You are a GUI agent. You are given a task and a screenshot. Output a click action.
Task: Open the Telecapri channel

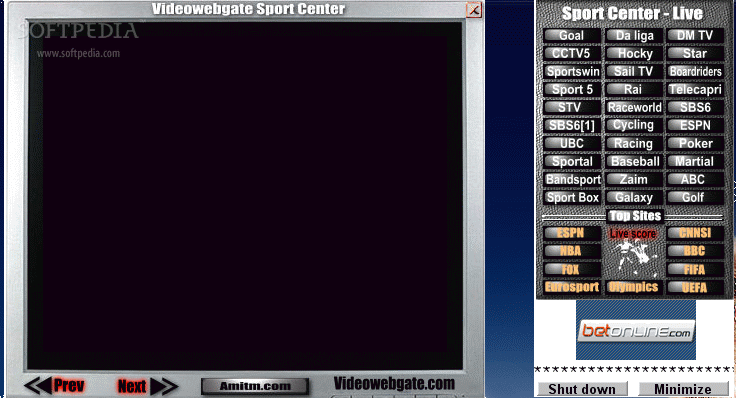695,89
